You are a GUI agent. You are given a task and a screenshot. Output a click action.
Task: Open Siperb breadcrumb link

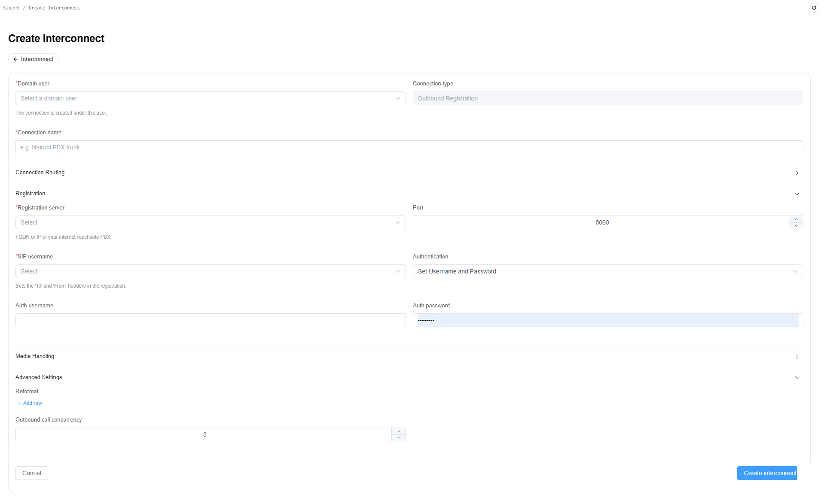(11, 8)
